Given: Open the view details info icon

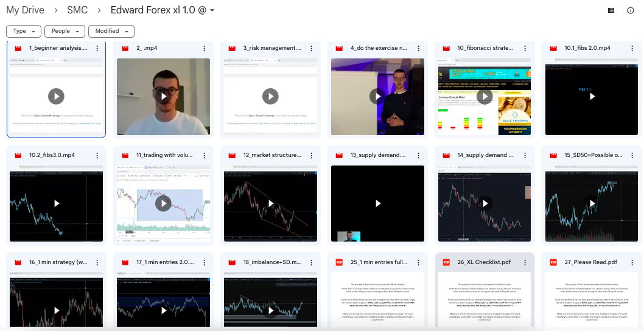Looking at the screenshot, I should tap(630, 10).
